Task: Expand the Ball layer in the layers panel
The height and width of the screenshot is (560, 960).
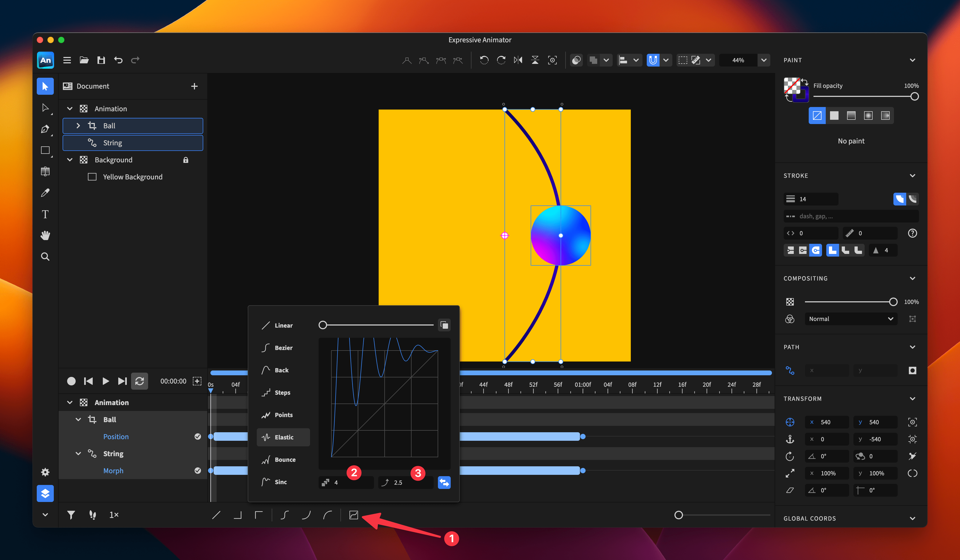Action: pyautogui.click(x=78, y=126)
